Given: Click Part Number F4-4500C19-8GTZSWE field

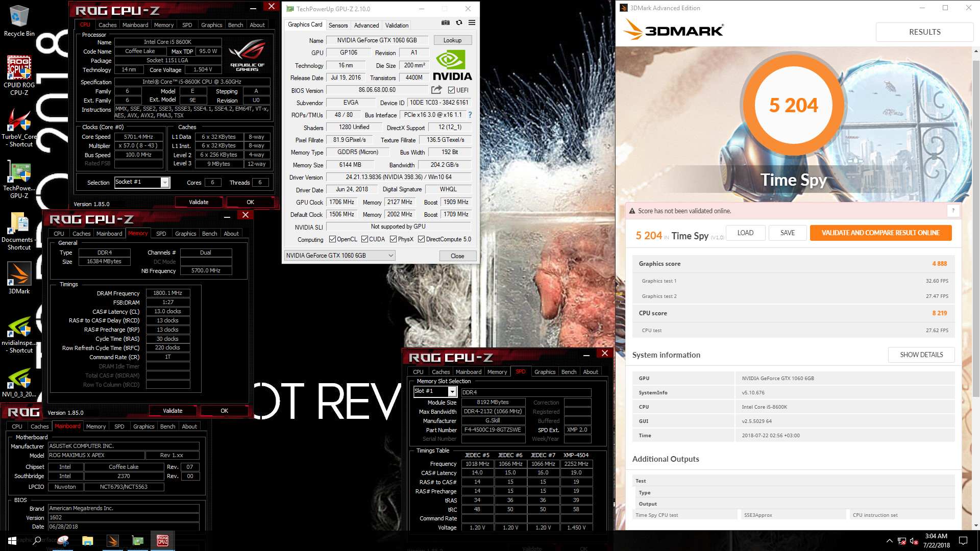Looking at the screenshot, I should pos(493,430).
